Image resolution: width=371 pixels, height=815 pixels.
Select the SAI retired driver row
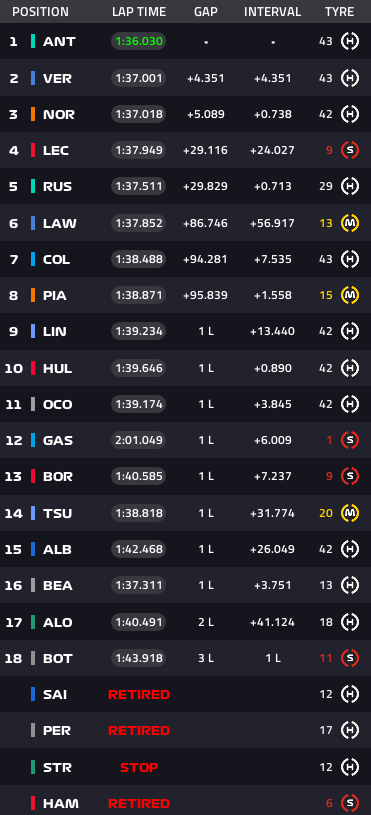pos(186,694)
